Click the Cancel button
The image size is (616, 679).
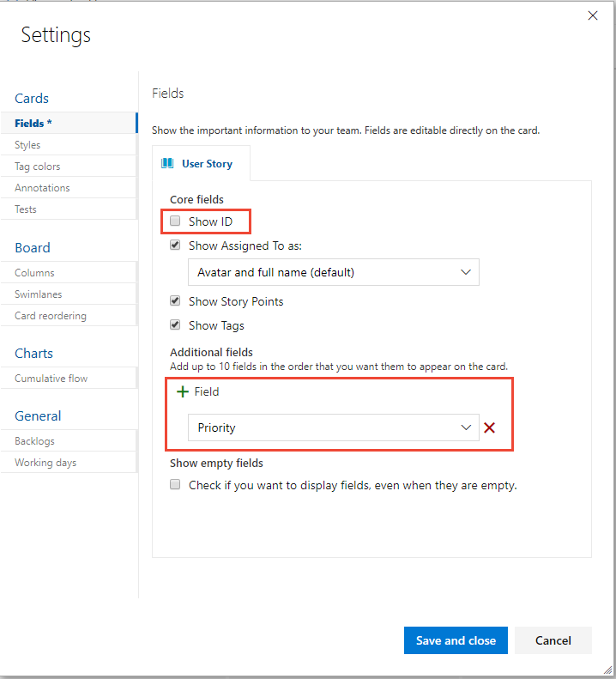(553, 640)
